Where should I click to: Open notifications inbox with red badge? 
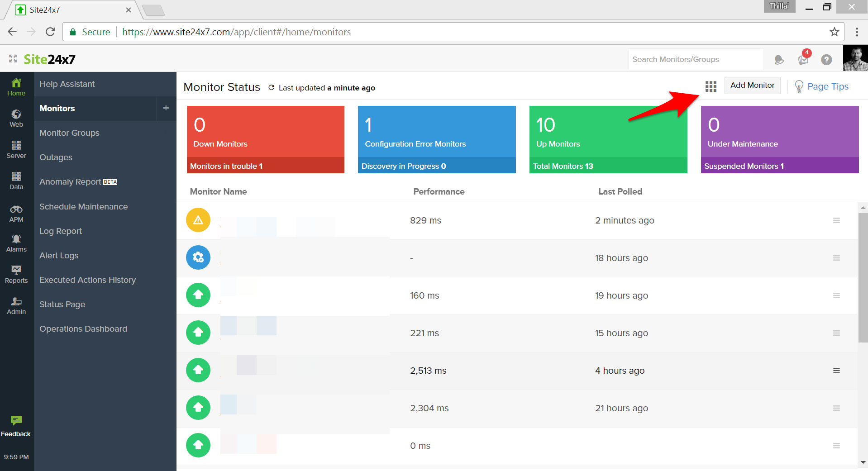803,59
